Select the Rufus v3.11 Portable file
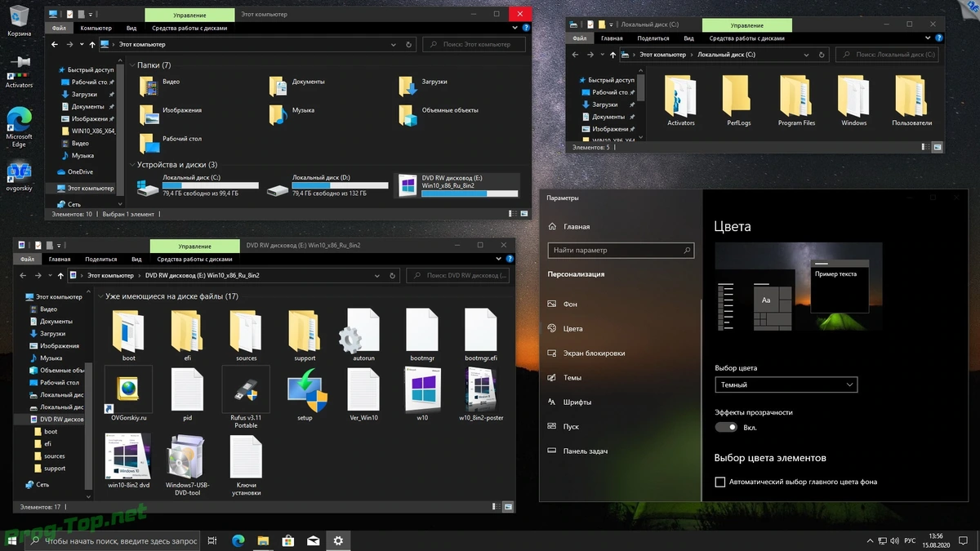The width and height of the screenshot is (980, 551). click(246, 398)
